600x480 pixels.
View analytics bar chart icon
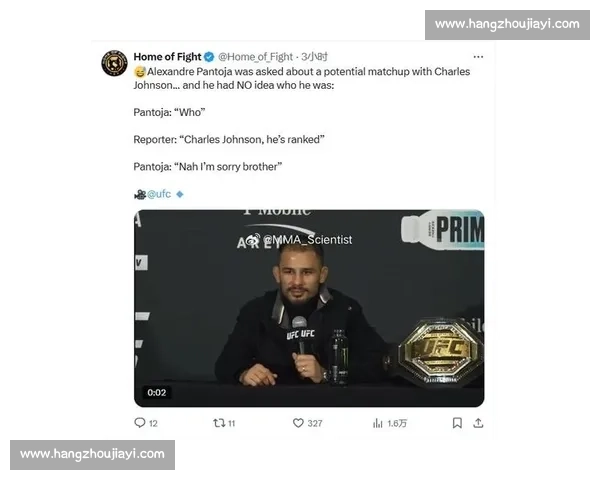(377, 423)
